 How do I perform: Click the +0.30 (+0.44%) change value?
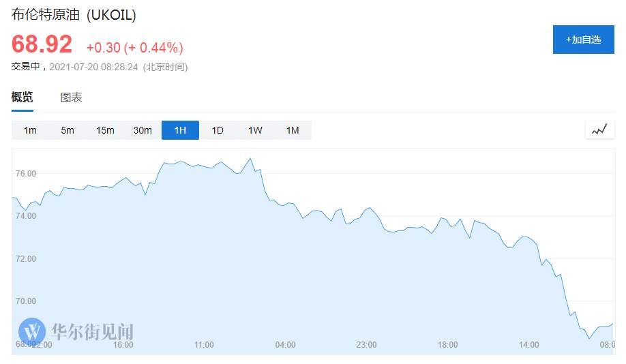(135, 48)
